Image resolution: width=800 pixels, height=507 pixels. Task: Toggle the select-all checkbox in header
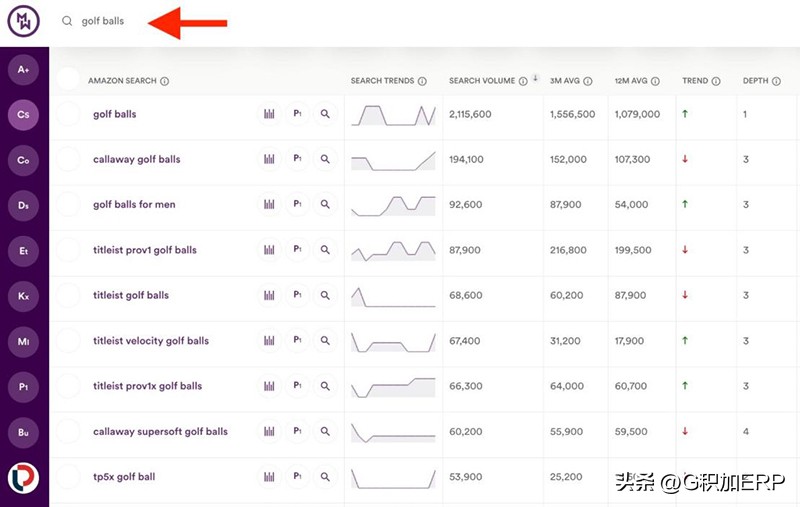pos(68,80)
